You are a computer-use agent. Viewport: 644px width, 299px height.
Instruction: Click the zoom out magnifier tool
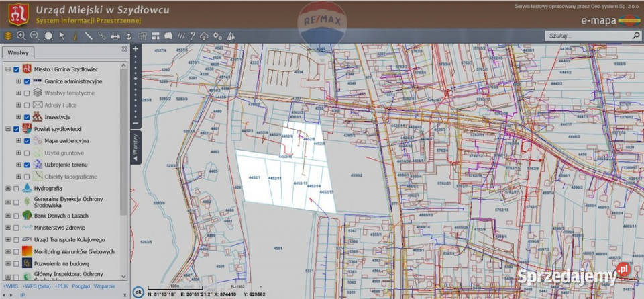34,36
